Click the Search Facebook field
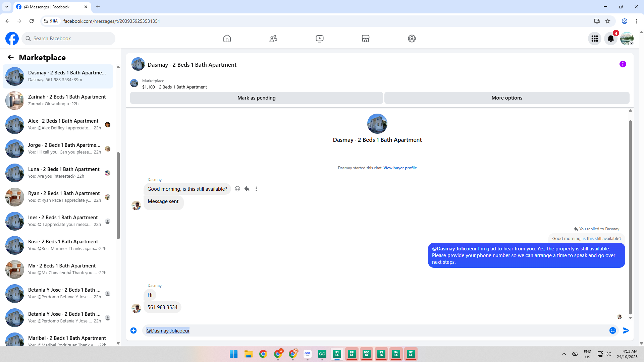The width and height of the screenshot is (644, 362). (68, 39)
